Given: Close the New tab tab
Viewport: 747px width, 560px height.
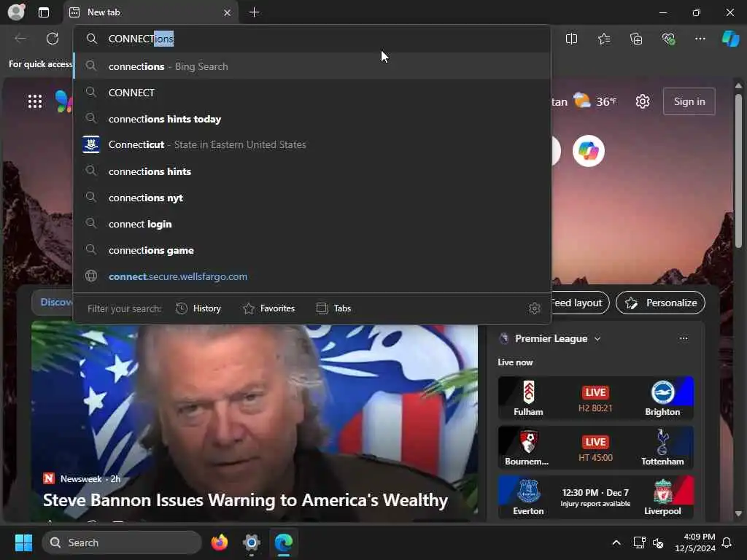Looking at the screenshot, I should [x=228, y=13].
